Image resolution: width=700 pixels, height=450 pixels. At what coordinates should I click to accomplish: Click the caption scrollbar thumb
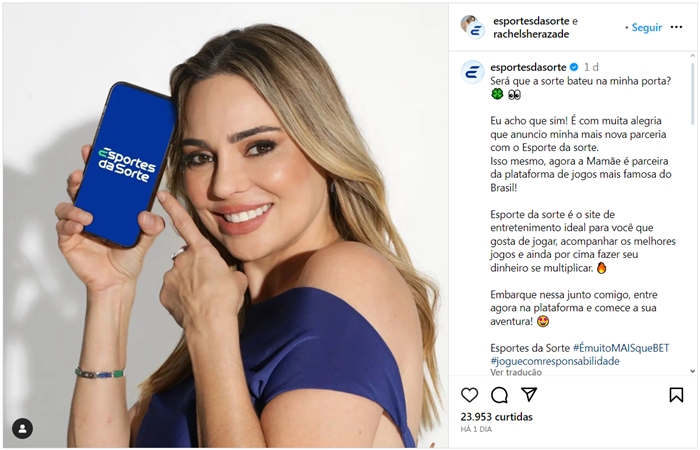click(x=692, y=94)
